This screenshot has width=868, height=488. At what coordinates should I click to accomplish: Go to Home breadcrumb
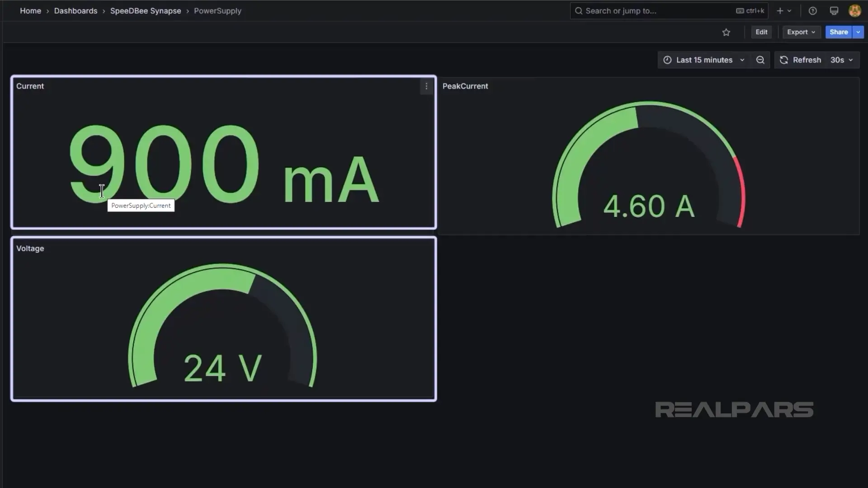(x=30, y=11)
